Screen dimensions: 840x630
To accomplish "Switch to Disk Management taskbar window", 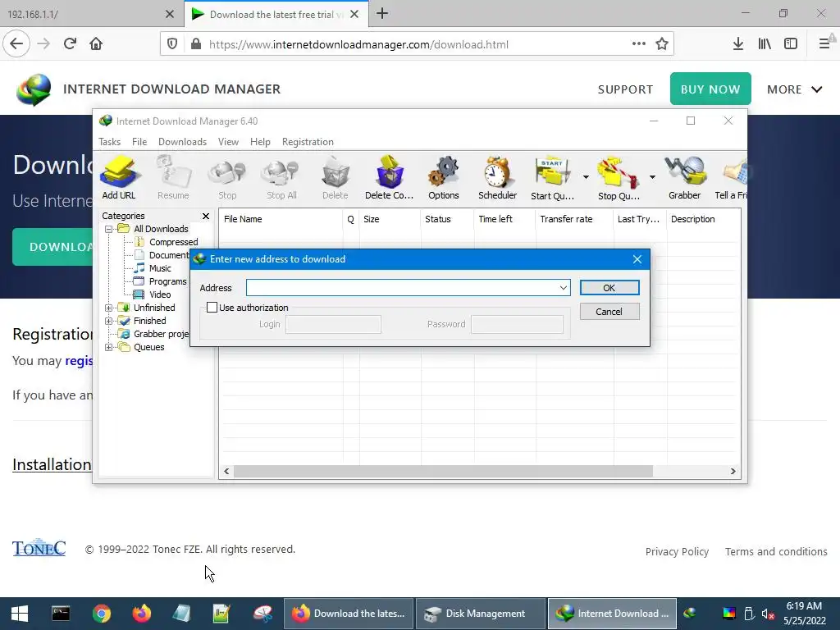I will (x=481, y=614).
